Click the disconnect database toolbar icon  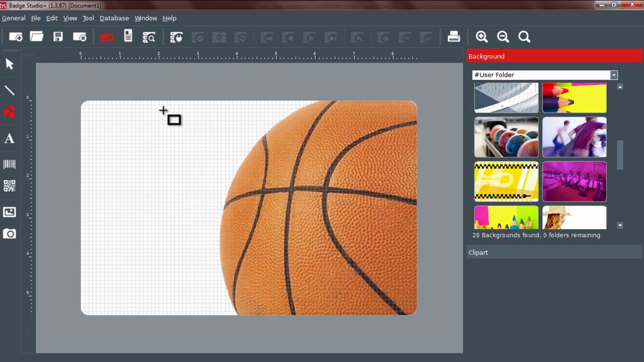(x=197, y=37)
